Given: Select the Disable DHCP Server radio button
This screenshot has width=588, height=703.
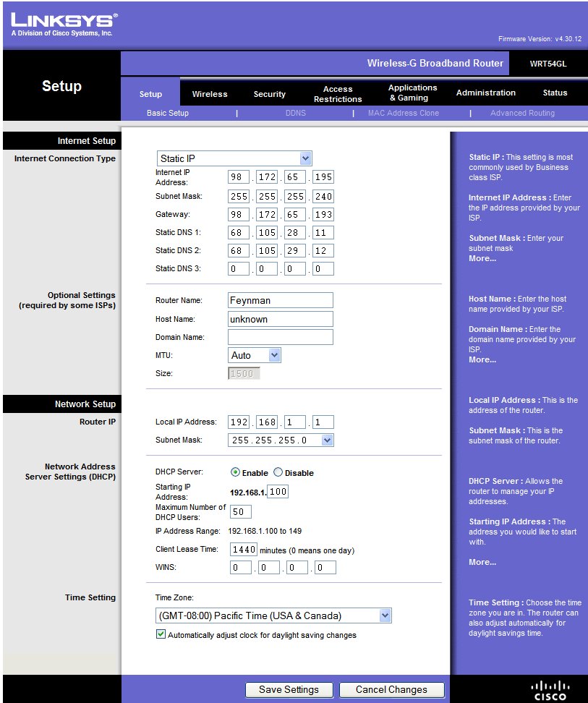Looking at the screenshot, I should click(x=278, y=472).
